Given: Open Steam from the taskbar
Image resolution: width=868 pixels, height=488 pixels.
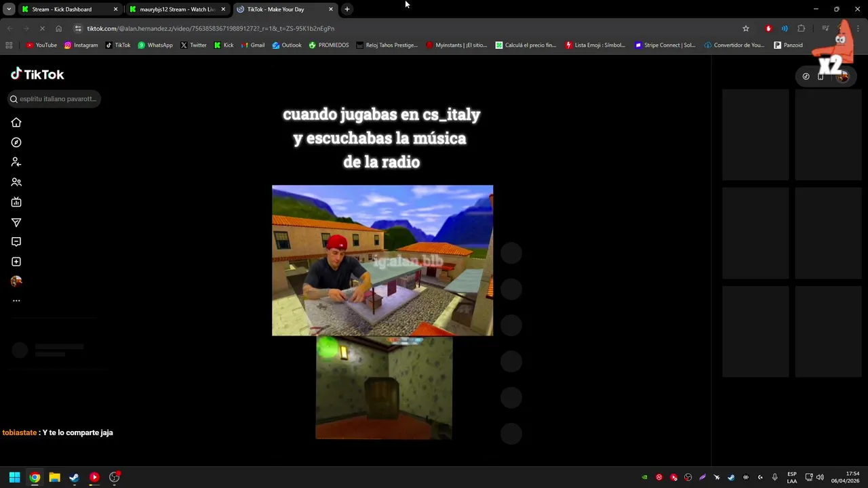Looking at the screenshot, I should click(x=74, y=477).
